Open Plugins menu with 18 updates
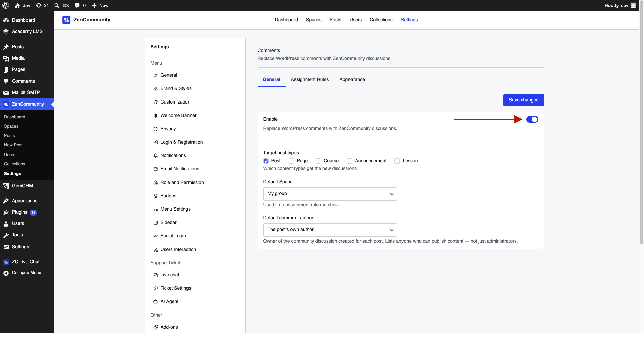Image resolution: width=644 pixels, height=341 pixels. tap(27, 212)
